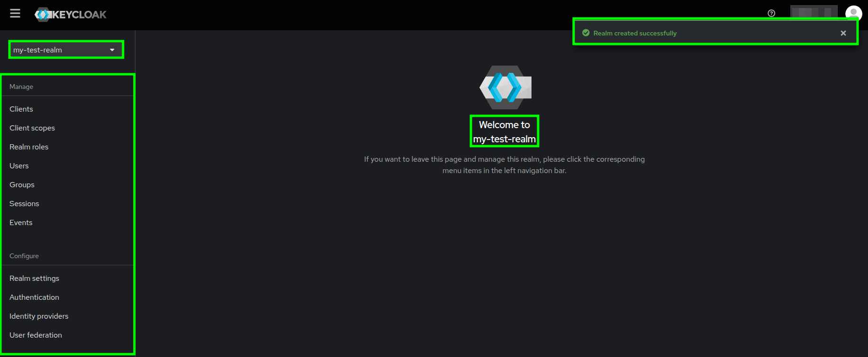Click the Realm created successfully message text
868x357 pixels.
tap(635, 33)
